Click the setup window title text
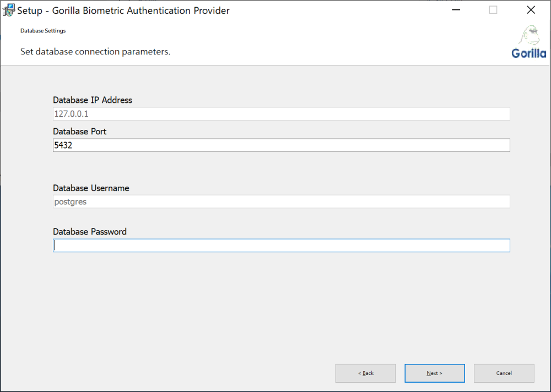Image resolution: width=551 pixels, height=392 pixels. click(x=122, y=10)
